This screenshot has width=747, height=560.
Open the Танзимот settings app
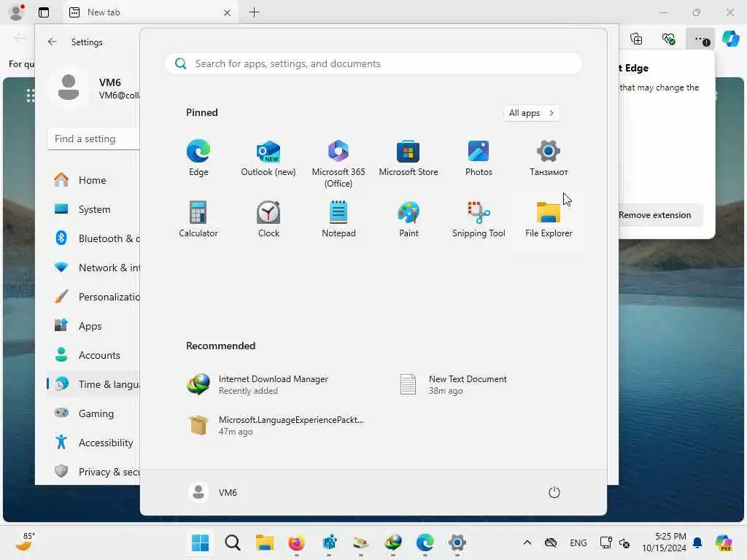[549, 158]
